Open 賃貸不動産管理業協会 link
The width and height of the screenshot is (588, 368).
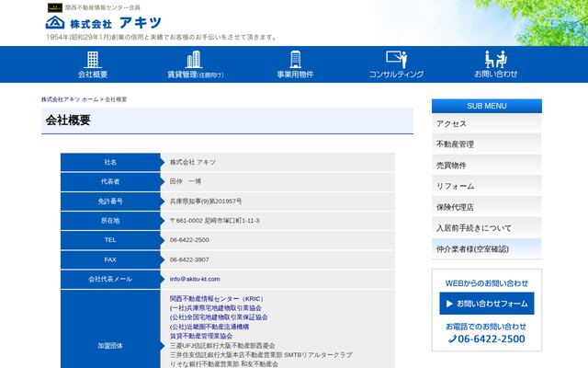[201, 336]
